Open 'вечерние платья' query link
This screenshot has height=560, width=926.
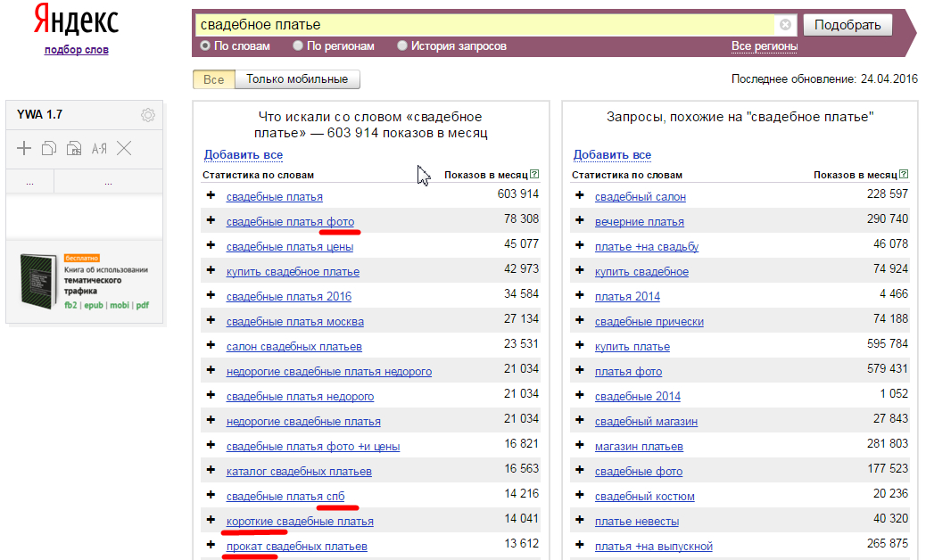point(639,221)
